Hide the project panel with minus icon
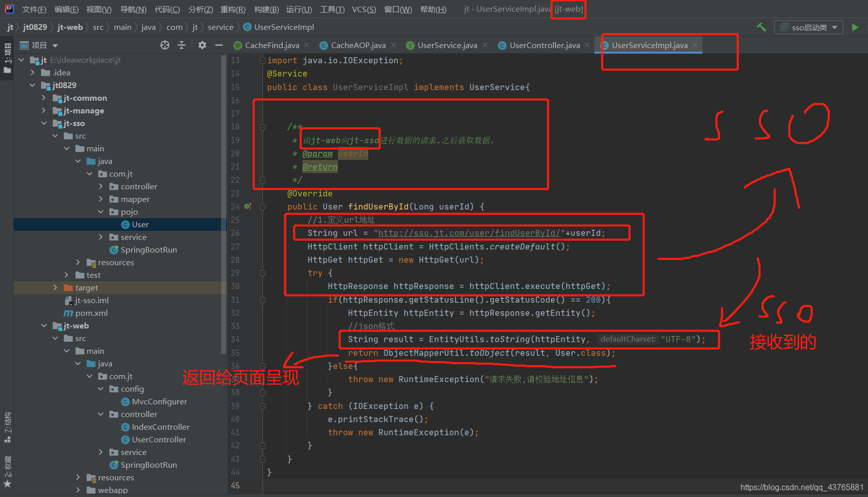Screen dimensions: 868x497 [x=219, y=45]
